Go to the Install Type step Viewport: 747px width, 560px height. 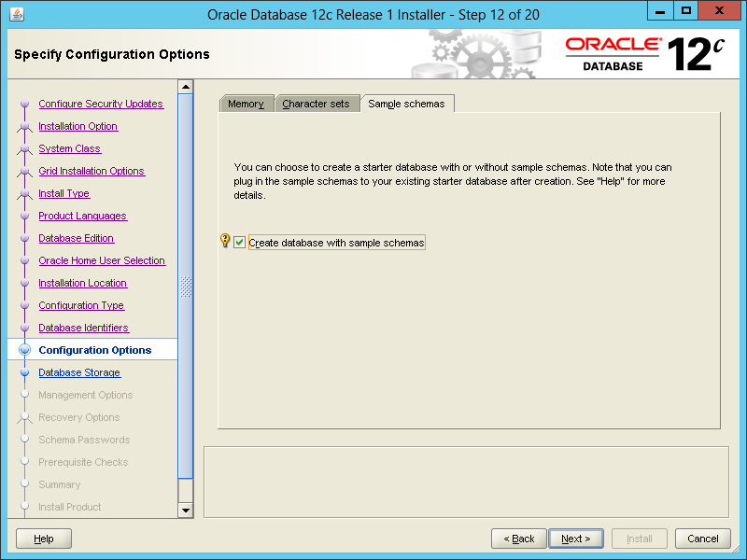click(63, 193)
